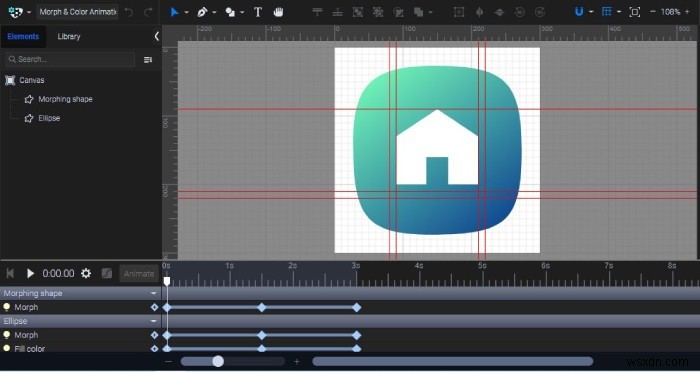700x372 pixels.
Task: Open the boolean operations dropdown arrow
Action: [x=431, y=13]
